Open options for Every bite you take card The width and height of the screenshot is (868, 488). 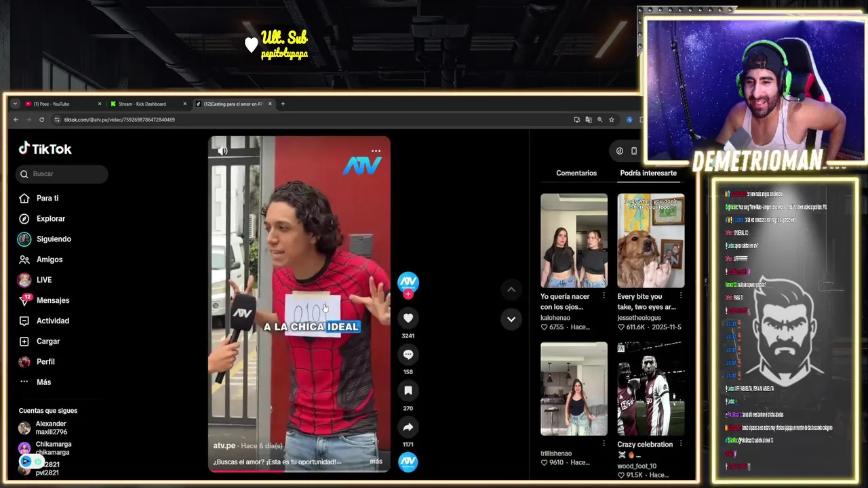coord(680,296)
